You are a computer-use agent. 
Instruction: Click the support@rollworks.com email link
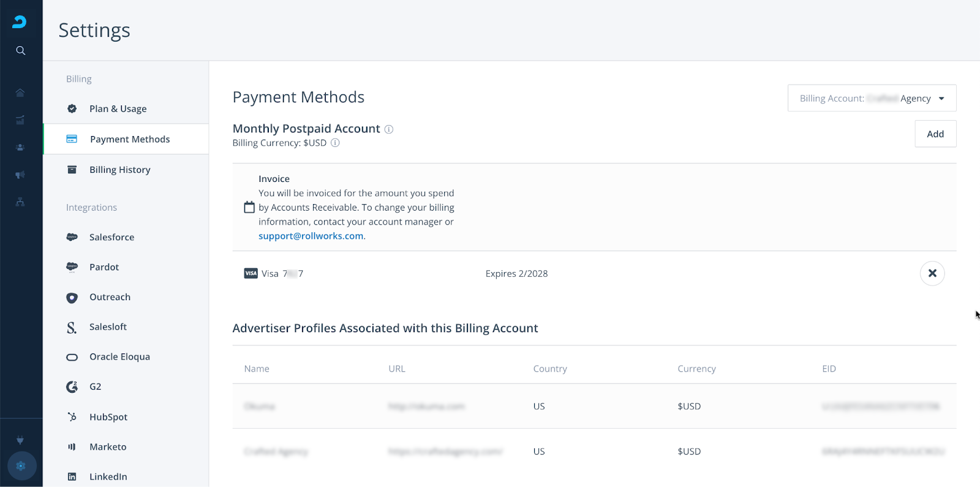pos(311,236)
